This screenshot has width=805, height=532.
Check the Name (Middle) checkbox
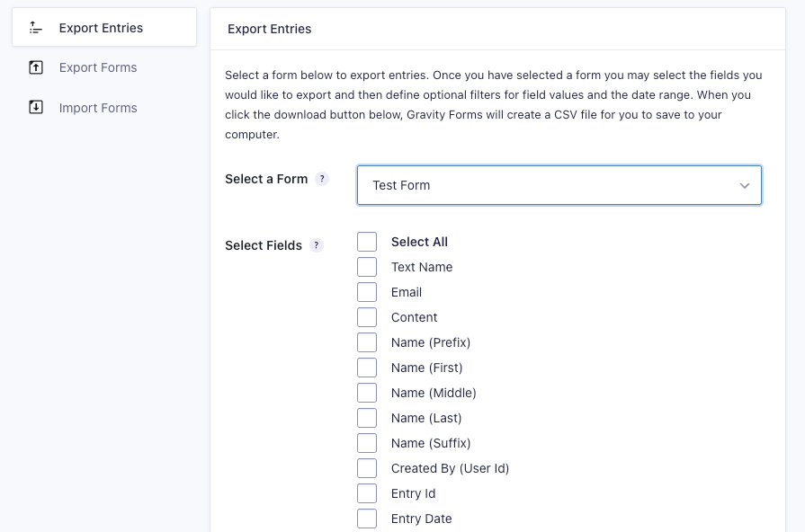point(367,392)
